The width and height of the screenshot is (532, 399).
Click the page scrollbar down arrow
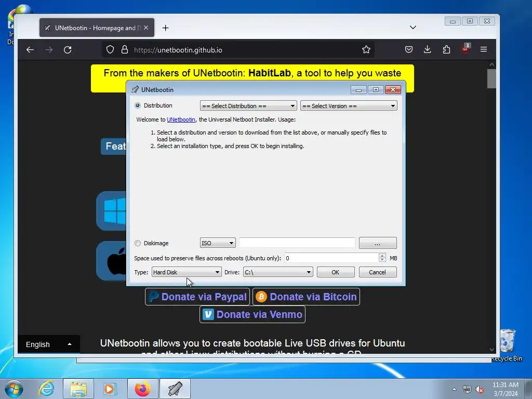pyautogui.click(x=491, y=349)
